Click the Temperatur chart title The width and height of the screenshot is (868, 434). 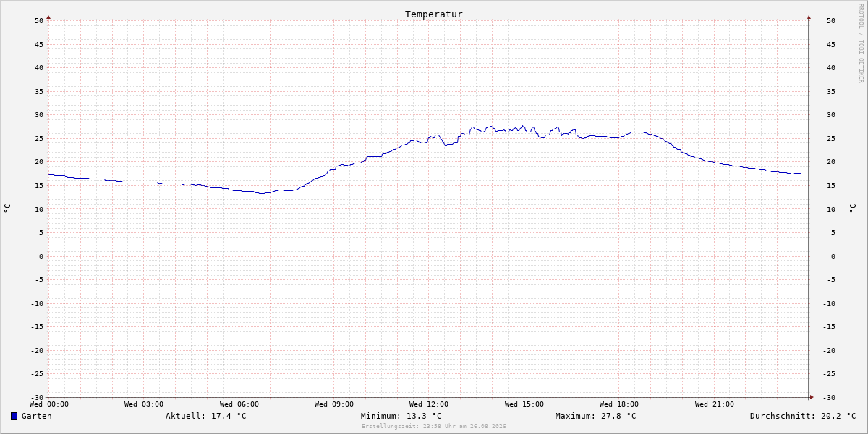pyautogui.click(x=434, y=14)
